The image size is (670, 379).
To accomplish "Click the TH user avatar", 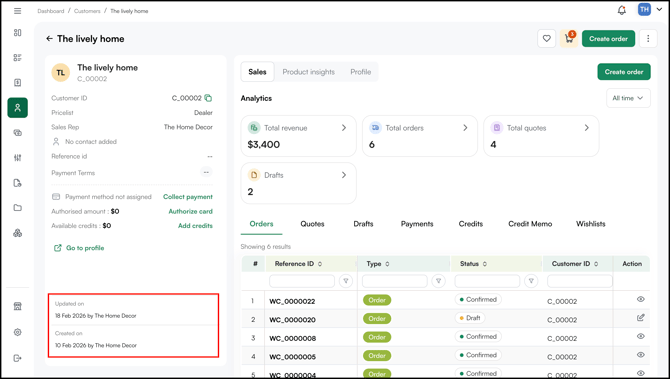I will point(644,9).
